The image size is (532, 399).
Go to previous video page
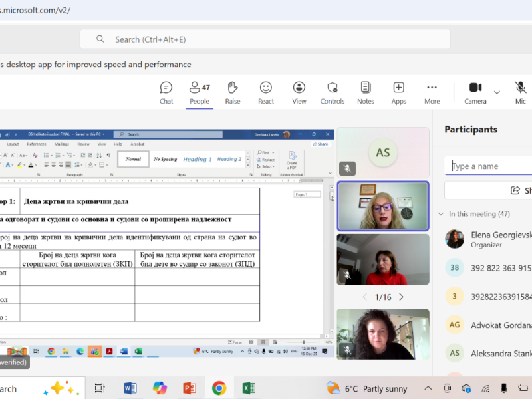(x=364, y=297)
